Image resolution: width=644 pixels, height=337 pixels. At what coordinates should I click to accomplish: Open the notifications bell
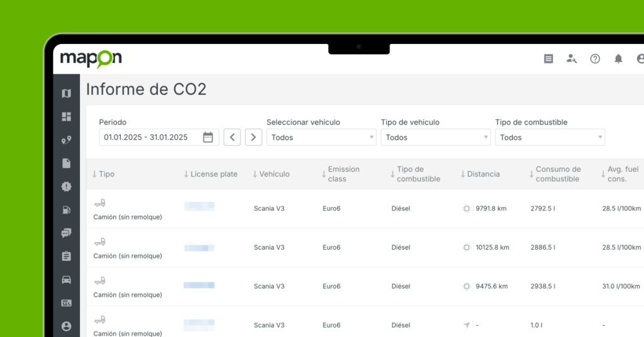(x=618, y=58)
